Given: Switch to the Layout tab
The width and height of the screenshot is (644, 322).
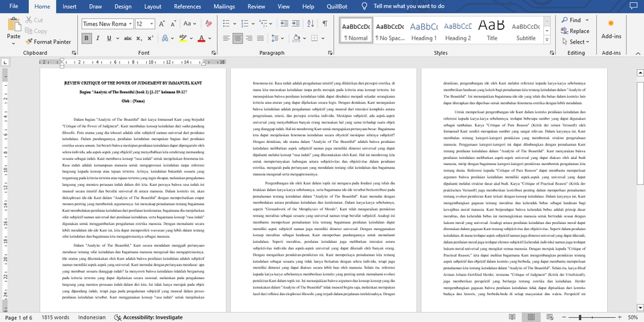Looking at the screenshot, I should [152, 6].
